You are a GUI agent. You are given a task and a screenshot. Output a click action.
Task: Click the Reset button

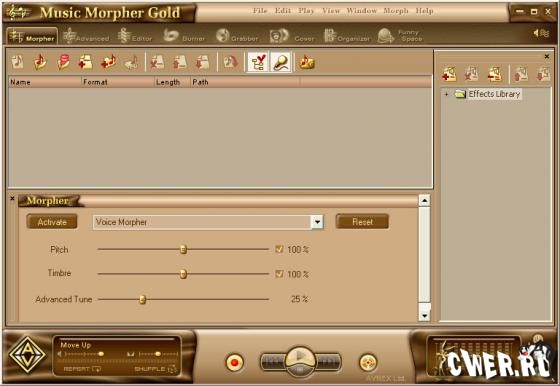362,221
